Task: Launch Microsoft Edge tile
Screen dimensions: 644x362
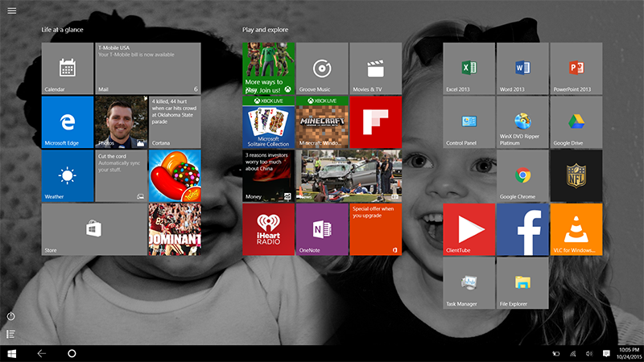Action: [x=68, y=122]
